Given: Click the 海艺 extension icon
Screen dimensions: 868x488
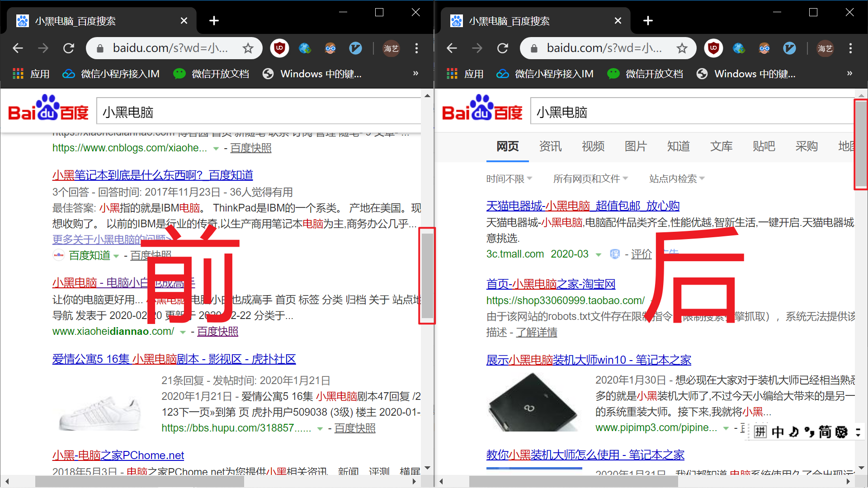Looking at the screenshot, I should [x=391, y=48].
